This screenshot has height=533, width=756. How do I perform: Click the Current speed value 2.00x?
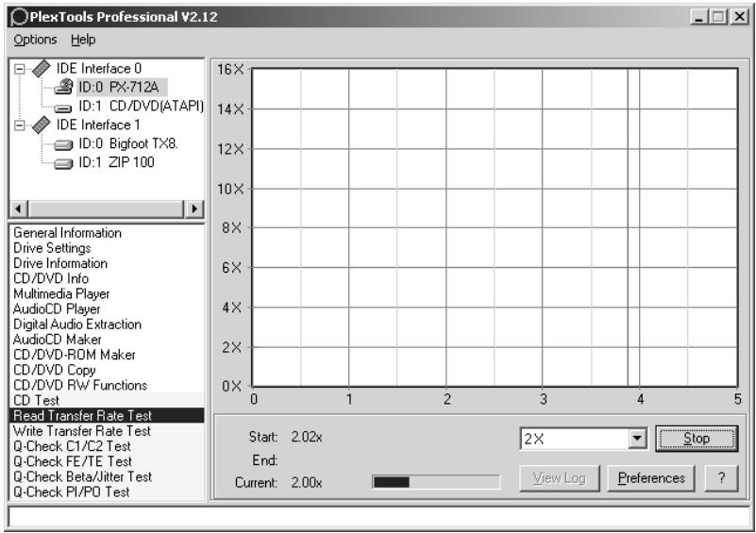(x=307, y=482)
